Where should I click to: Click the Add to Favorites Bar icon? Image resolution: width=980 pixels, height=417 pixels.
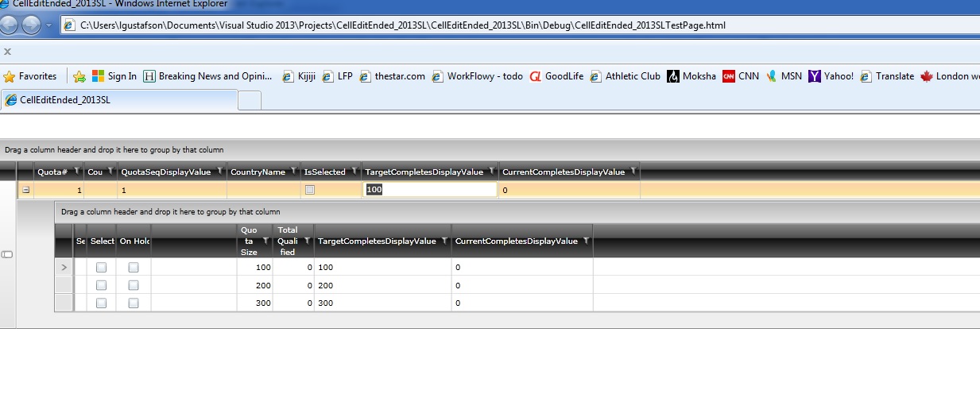pyautogui.click(x=79, y=76)
